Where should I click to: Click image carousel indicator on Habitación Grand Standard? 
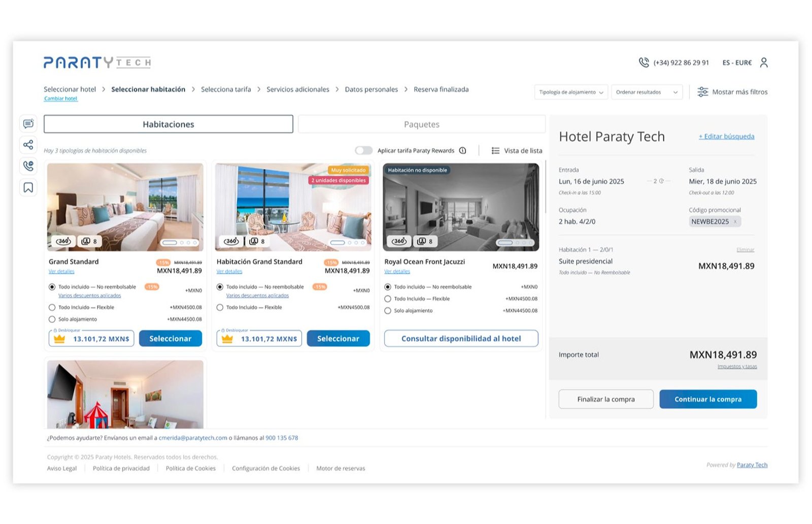tap(348, 243)
